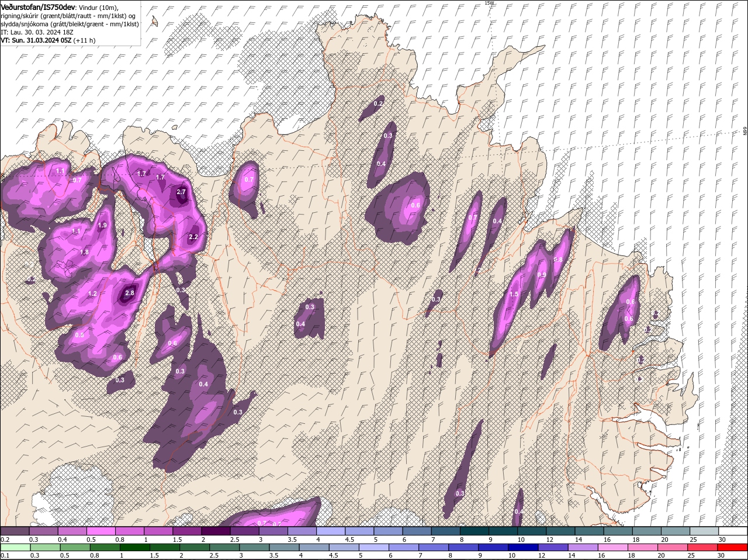Pick the pale green swatch between 0.1 and 0.3
The width and height of the screenshot is (748, 560).
point(16,547)
